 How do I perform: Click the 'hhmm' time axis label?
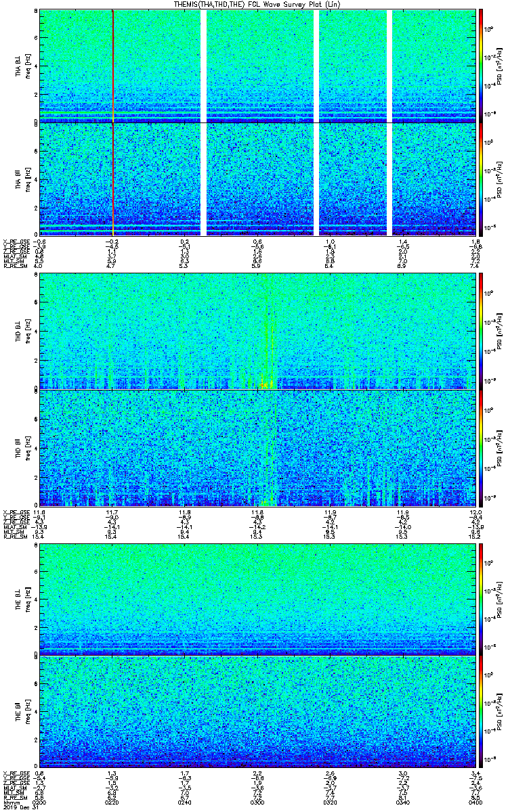point(10,802)
